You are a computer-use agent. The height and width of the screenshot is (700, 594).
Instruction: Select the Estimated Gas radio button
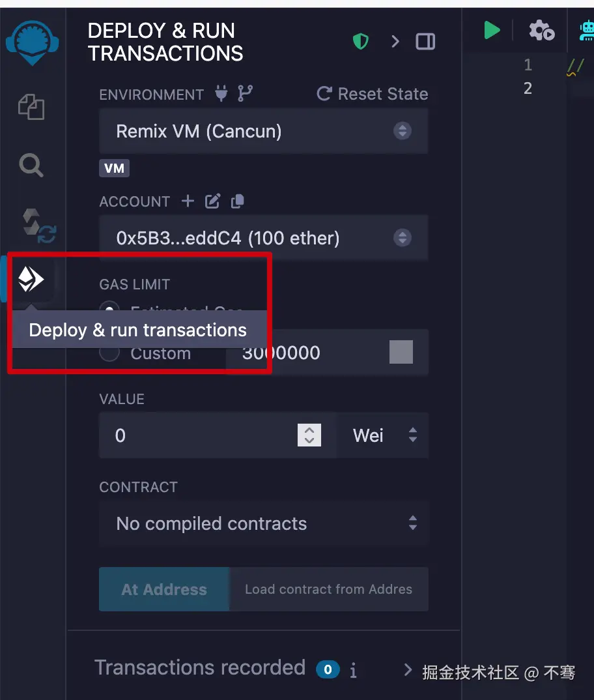(109, 307)
